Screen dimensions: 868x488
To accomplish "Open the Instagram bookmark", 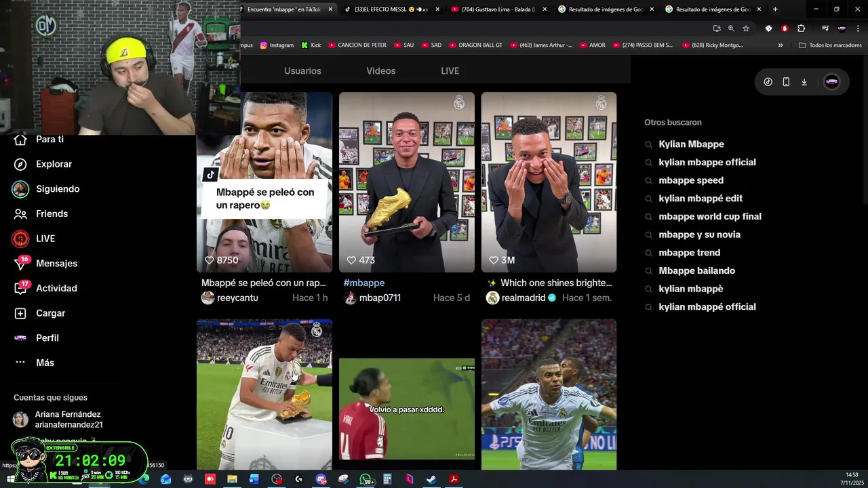I will point(277,45).
